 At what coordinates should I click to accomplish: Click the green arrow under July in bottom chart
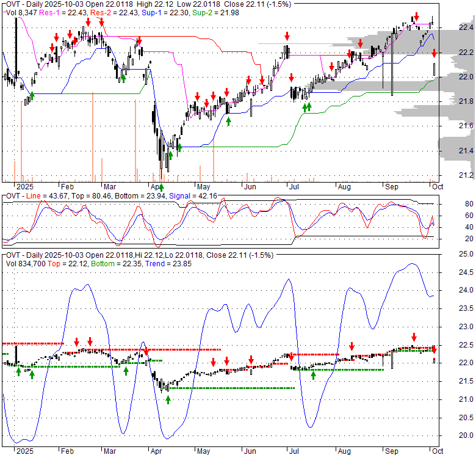pos(314,375)
